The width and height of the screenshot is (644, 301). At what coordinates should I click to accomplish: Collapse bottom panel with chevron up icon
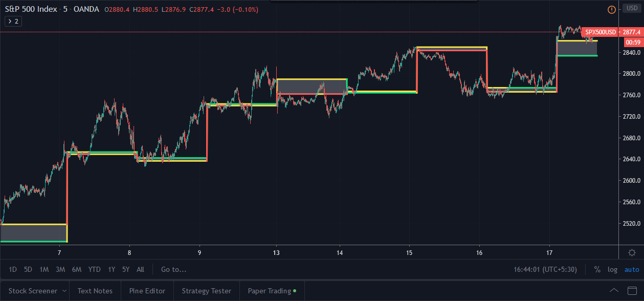(x=614, y=291)
